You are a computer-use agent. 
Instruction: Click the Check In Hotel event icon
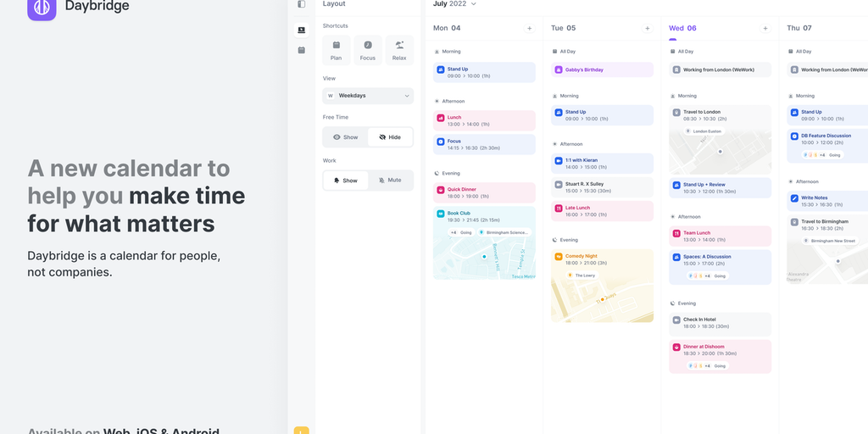pyautogui.click(x=676, y=320)
